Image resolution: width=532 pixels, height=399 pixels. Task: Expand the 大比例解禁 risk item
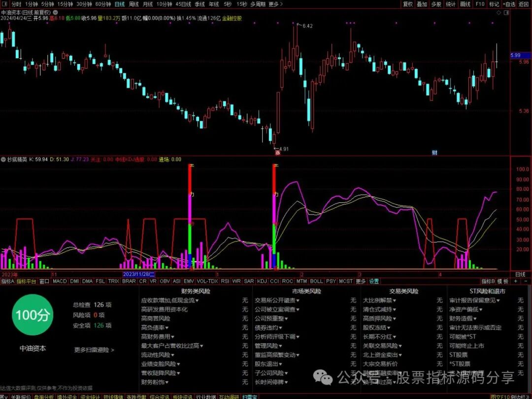click(380, 300)
